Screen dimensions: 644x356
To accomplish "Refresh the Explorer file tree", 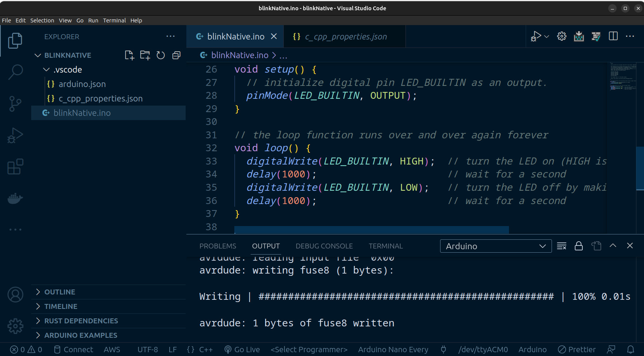I will coord(161,55).
